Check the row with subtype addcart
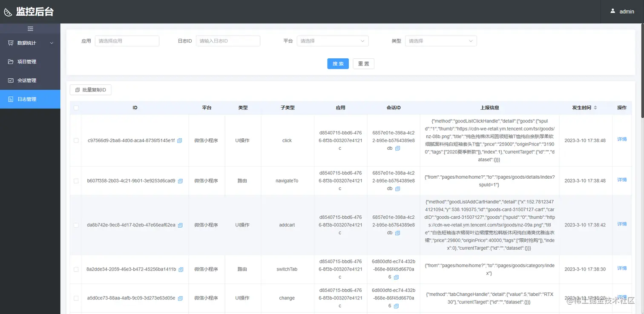This screenshot has width=644, height=314. tap(76, 225)
